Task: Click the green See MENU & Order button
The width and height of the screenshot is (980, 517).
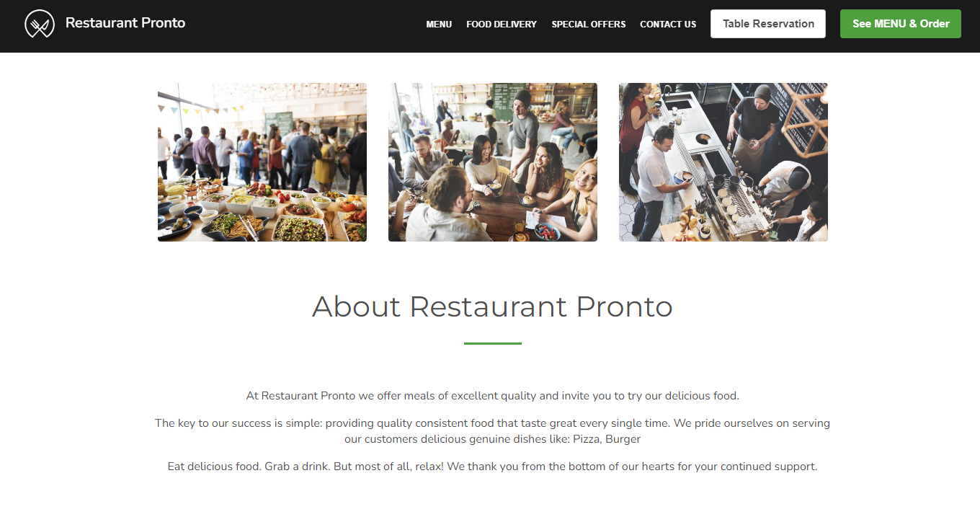Action: click(901, 24)
